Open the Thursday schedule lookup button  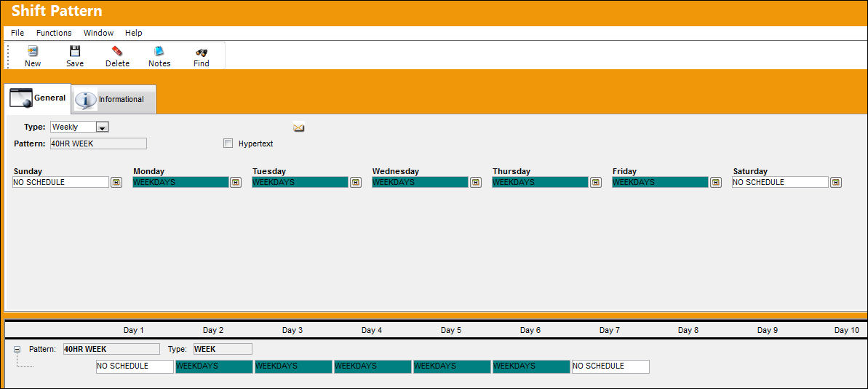pos(596,182)
